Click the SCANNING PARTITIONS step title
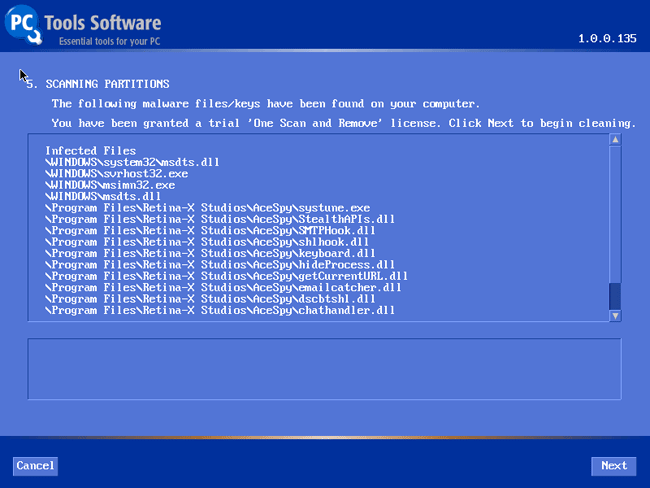Screen dimensions: 650x488 pyautogui.click(x=107, y=84)
